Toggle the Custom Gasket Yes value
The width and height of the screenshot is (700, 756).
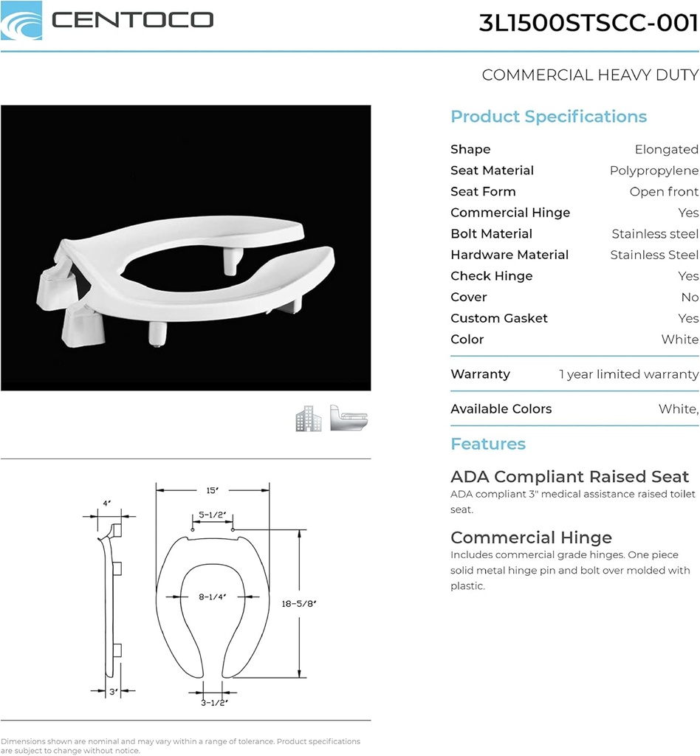coord(688,319)
